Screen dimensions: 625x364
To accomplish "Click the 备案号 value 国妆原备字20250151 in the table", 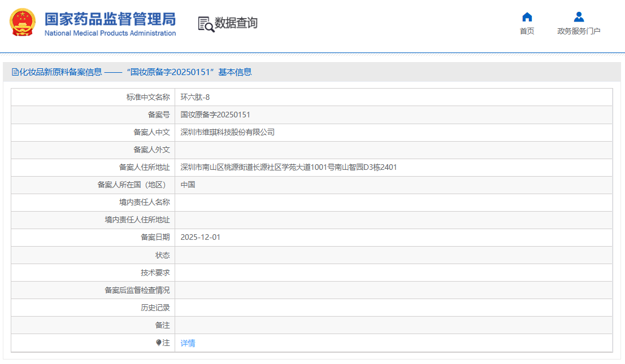I will (x=215, y=115).
